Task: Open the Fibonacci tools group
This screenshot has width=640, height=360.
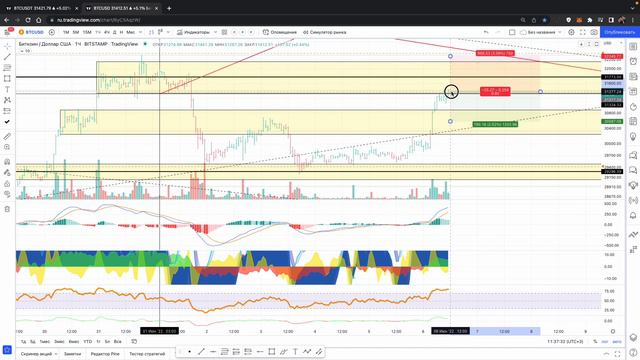Action: pos(7,67)
